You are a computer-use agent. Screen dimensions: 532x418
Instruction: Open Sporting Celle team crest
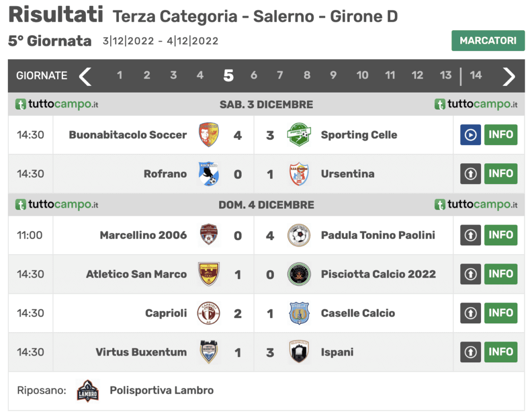299,135
